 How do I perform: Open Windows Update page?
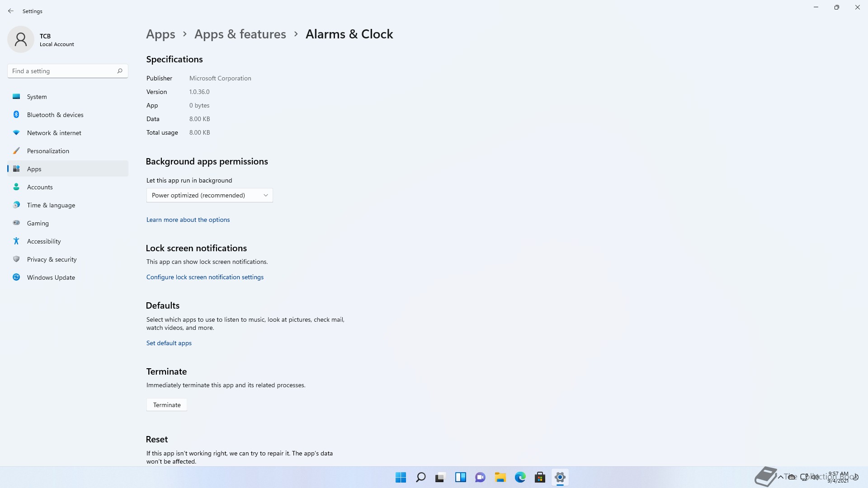[x=68, y=277]
